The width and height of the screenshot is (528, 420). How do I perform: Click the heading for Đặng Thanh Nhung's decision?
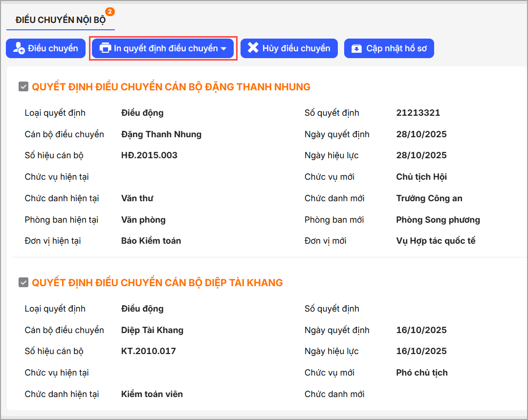[171, 87]
